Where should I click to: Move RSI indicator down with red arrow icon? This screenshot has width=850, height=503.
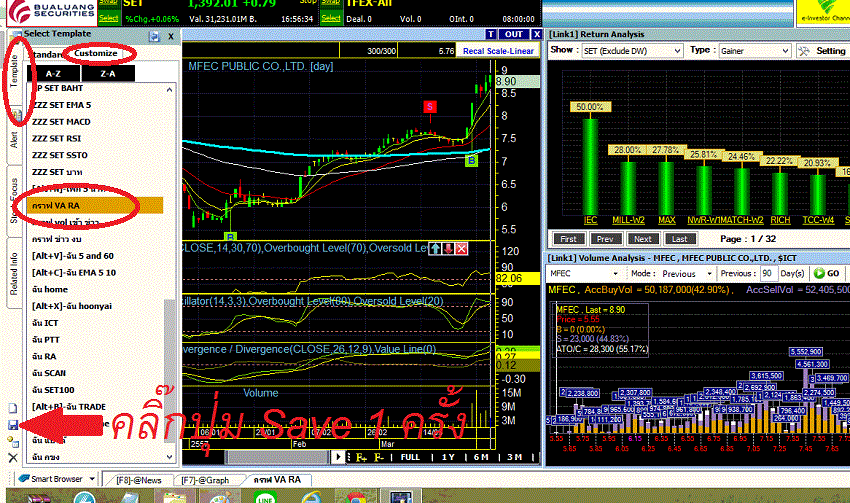(x=448, y=249)
